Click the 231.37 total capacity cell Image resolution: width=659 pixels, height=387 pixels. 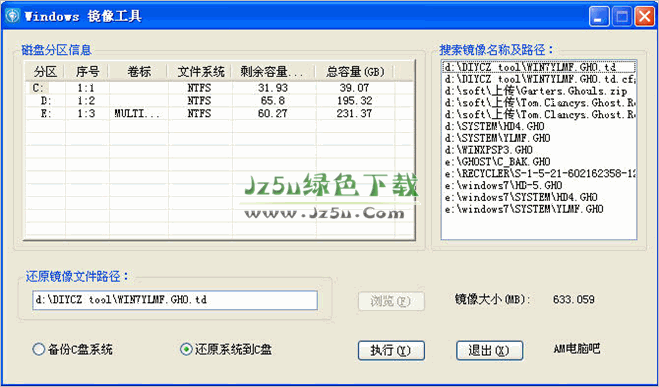point(354,113)
